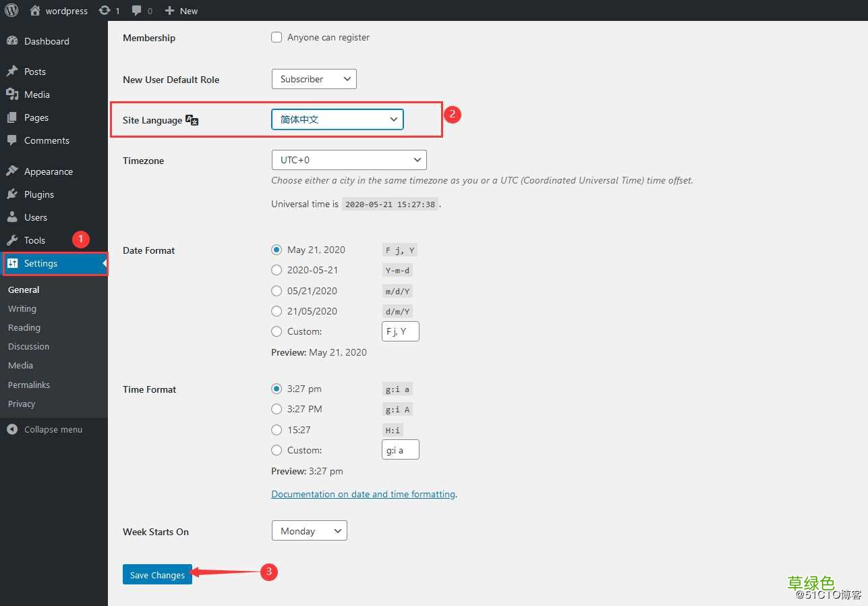This screenshot has width=868, height=606.
Task: Save Changes to general settings
Action: 157,574
